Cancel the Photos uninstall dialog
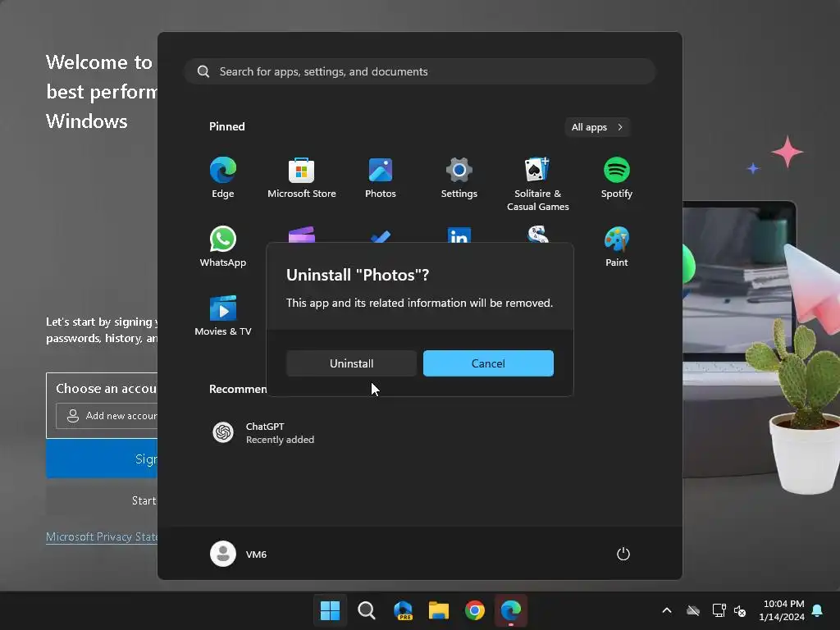This screenshot has height=630, width=840. pyautogui.click(x=488, y=363)
